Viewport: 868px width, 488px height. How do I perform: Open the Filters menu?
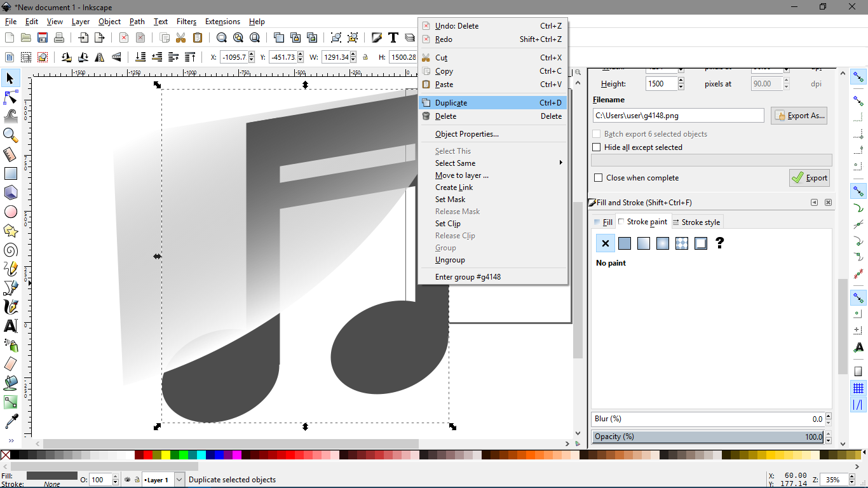click(186, 22)
